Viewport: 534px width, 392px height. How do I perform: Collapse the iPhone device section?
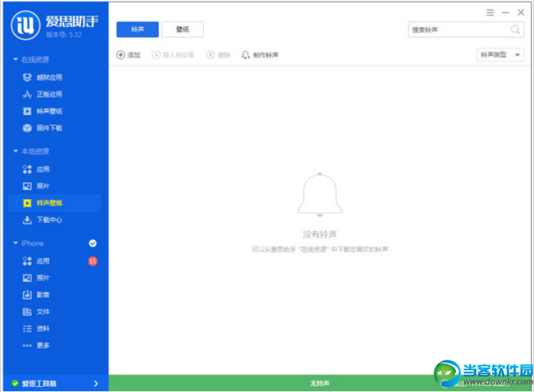pyautogui.click(x=15, y=243)
